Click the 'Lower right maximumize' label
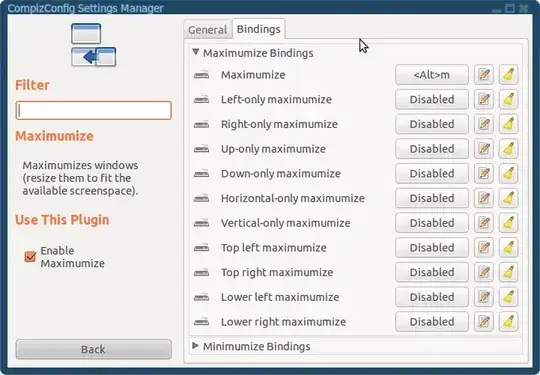The image size is (540, 375). point(283,322)
